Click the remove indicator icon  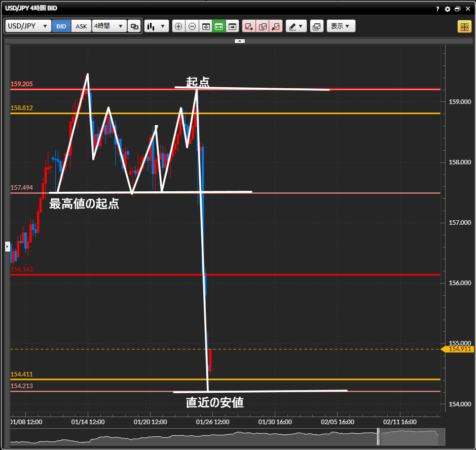(276, 26)
